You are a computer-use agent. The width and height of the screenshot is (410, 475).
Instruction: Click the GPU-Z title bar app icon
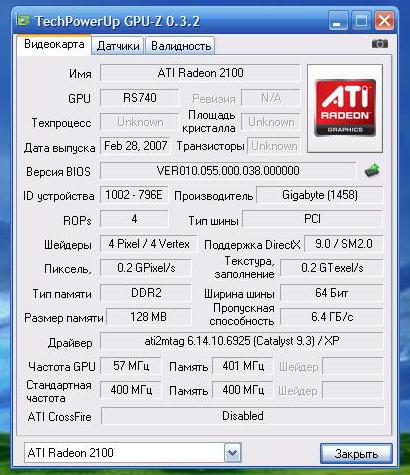(x=23, y=21)
